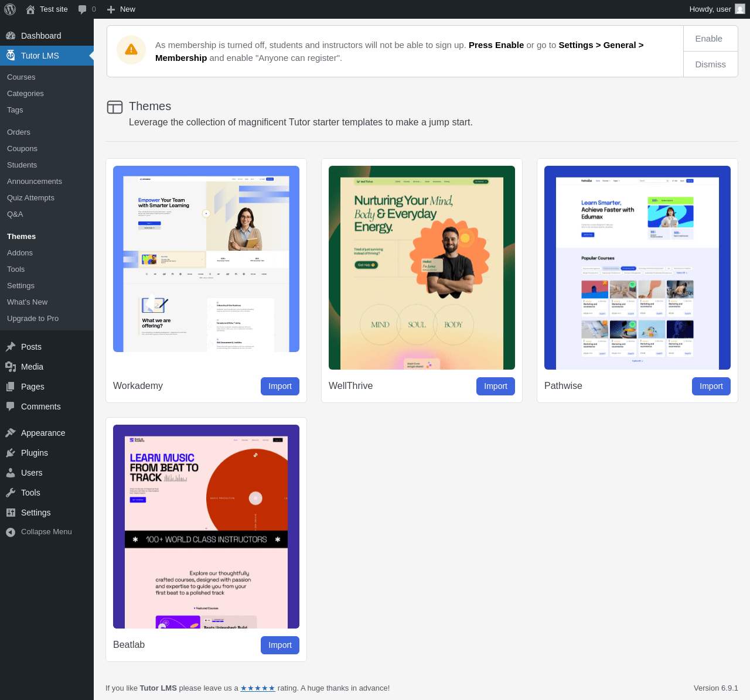750x700 pixels.
Task: Click the Plugins menu label
Action: tap(35, 453)
